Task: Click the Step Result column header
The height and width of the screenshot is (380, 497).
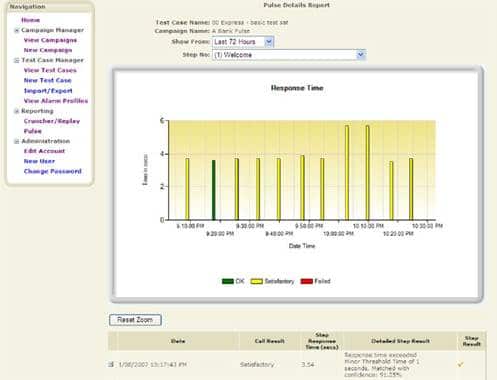Action: click(472, 341)
